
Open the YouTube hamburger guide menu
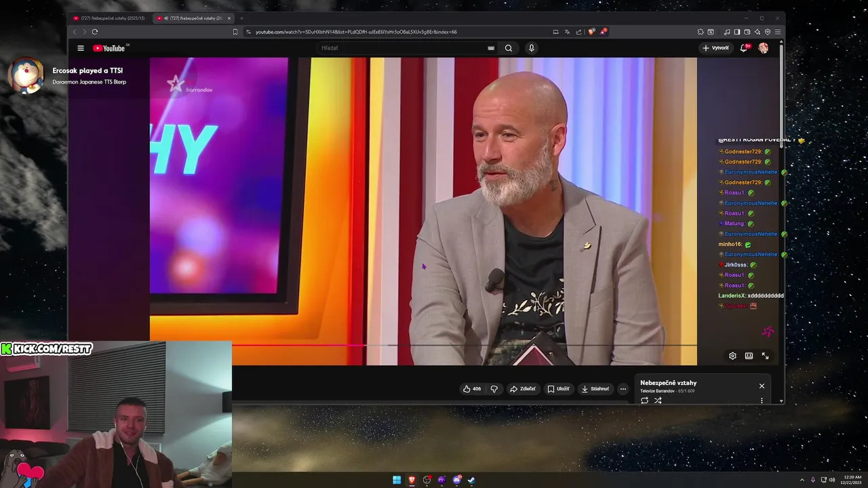tap(81, 48)
